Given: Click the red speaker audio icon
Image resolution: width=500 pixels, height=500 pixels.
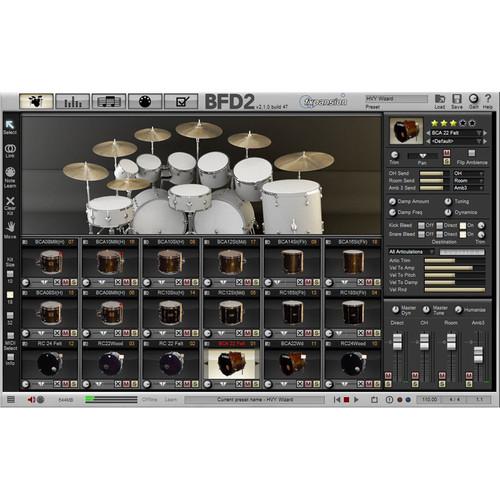Looking at the screenshot, I should [x=31, y=399].
